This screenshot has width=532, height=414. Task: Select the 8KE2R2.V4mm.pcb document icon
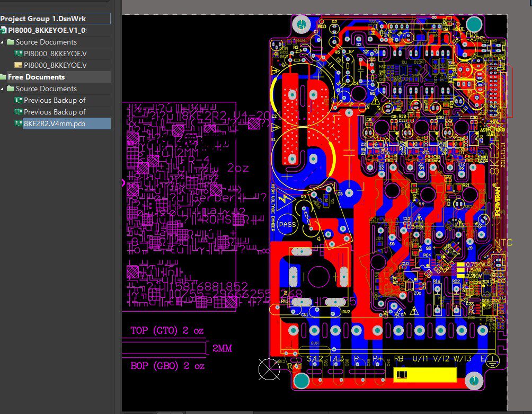click(18, 123)
